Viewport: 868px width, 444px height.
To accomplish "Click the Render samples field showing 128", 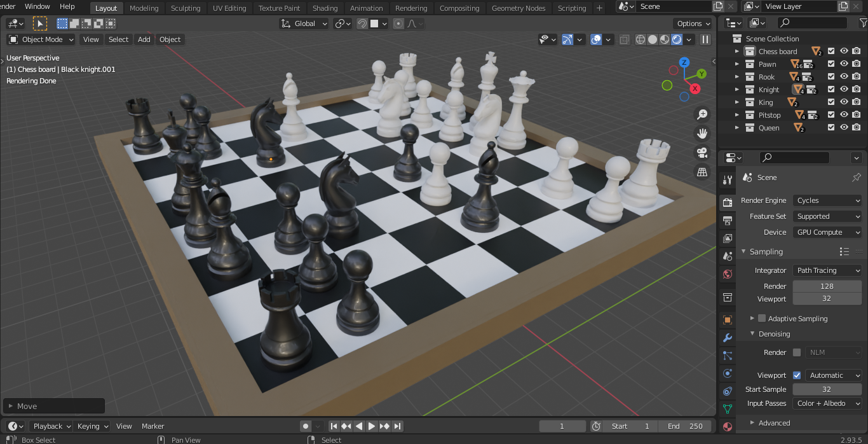I will [x=827, y=286].
